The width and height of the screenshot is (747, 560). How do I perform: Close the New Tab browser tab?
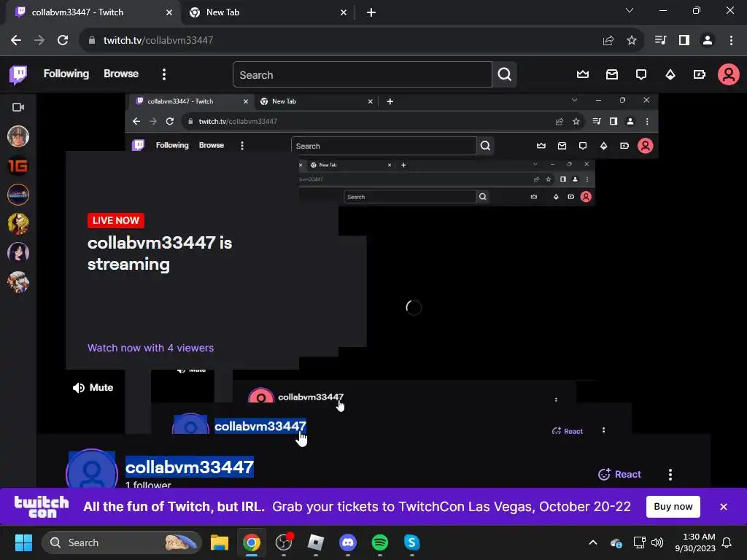point(344,12)
